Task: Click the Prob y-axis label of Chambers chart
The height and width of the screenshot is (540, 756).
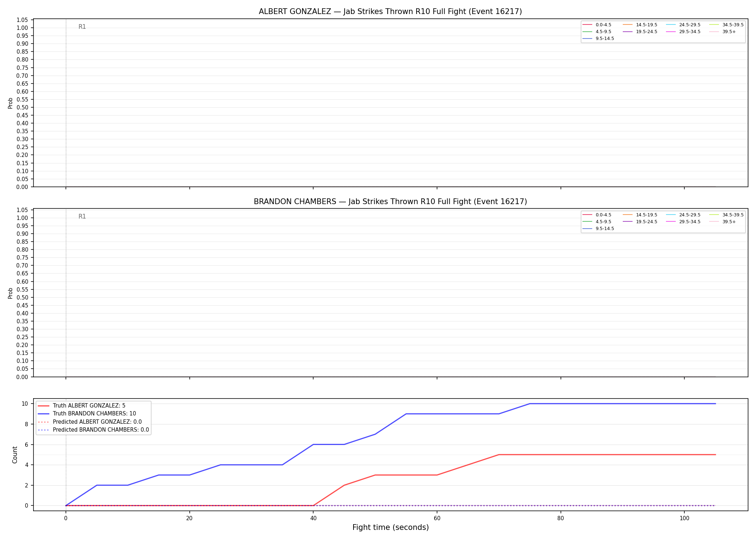Action: 10,293
